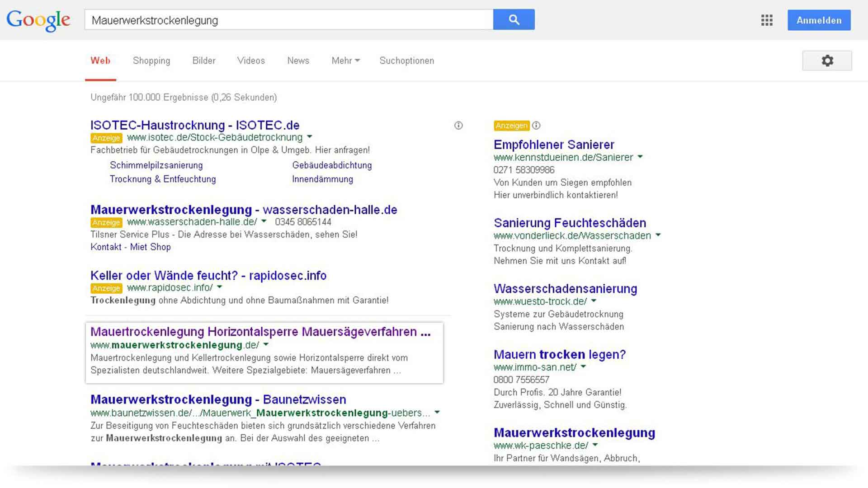Click the Google logo
Image resolution: width=868 pixels, height=488 pixels.
(x=38, y=20)
